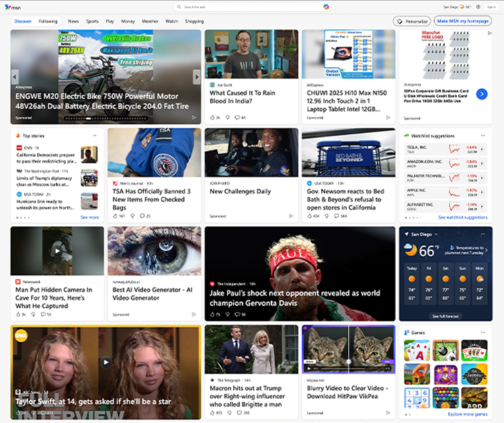The width and height of the screenshot is (504, 423).
Task: Click See more in Top stories
Action: 89,218
